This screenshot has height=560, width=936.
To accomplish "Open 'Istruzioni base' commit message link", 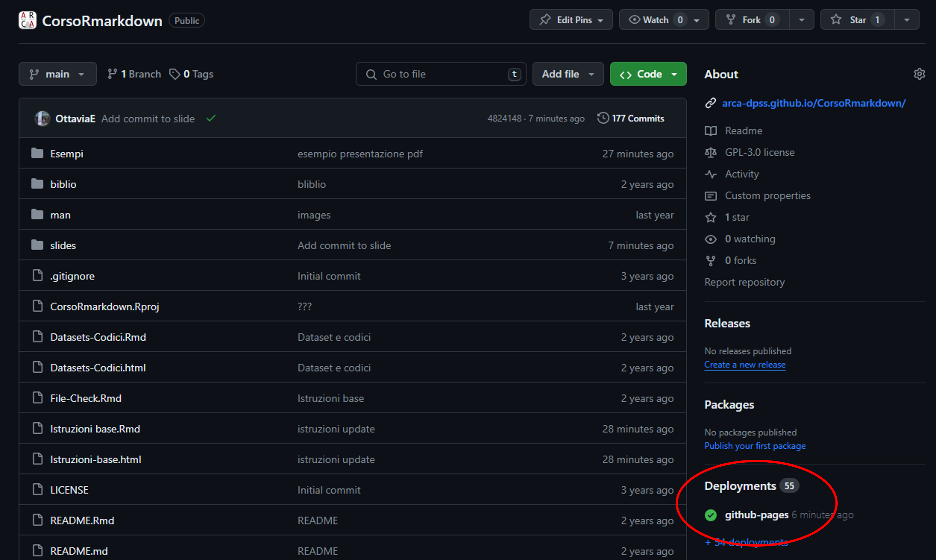I will tap(331, 398).
